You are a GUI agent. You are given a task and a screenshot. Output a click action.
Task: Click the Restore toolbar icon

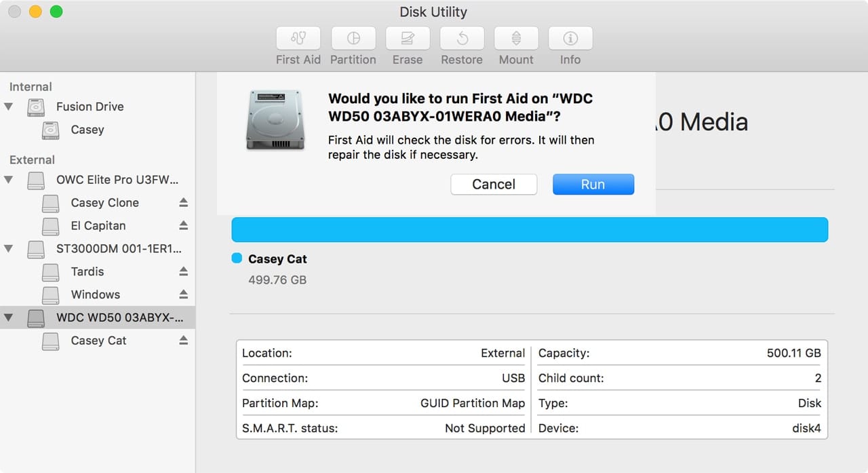coord(462,39)
